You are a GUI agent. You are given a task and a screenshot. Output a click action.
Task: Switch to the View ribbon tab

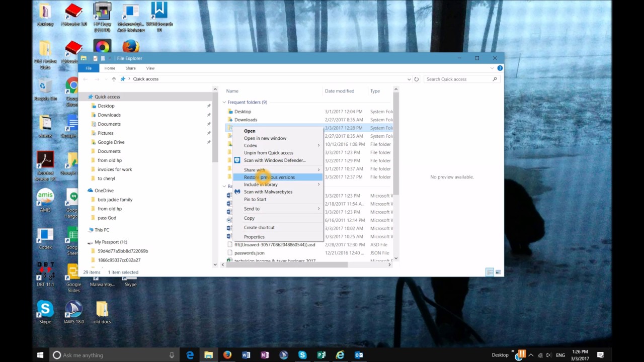point(150,68)
